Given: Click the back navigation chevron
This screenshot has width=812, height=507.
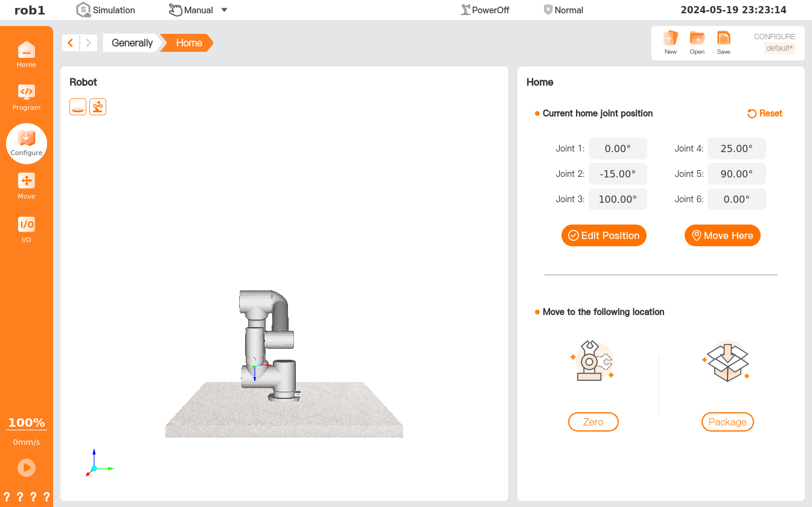Looking at the screenshot, I should click(71, 43).
